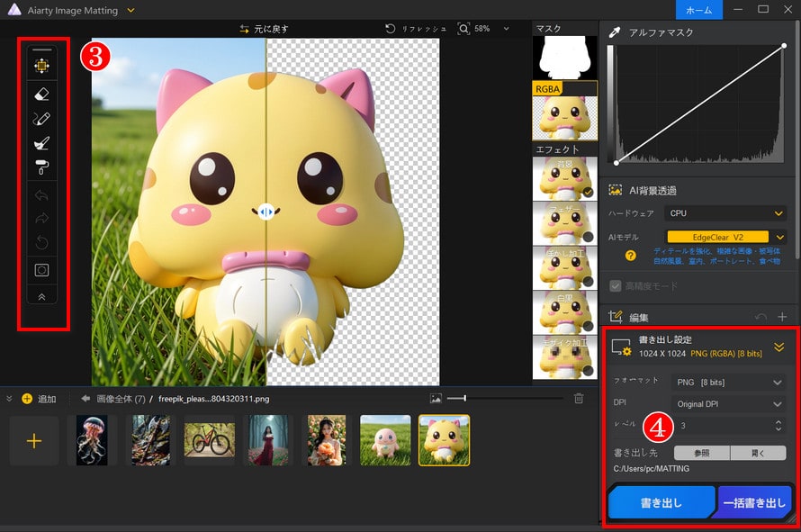This screenshot has height=532, width=801.
Task: Select the RGBA preview tab
Action: (x=564, y=113)
